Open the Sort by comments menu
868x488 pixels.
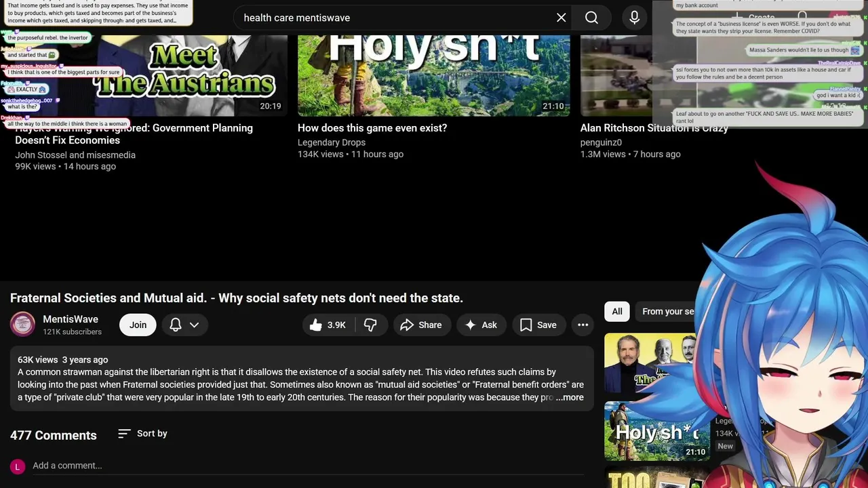click(x=142, y=434)
